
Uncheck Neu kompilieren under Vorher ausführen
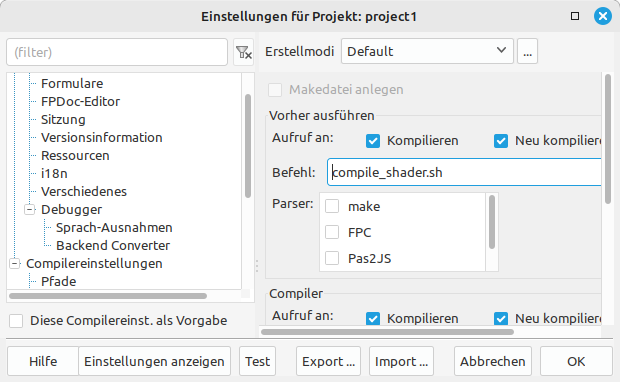pos(501,141)
